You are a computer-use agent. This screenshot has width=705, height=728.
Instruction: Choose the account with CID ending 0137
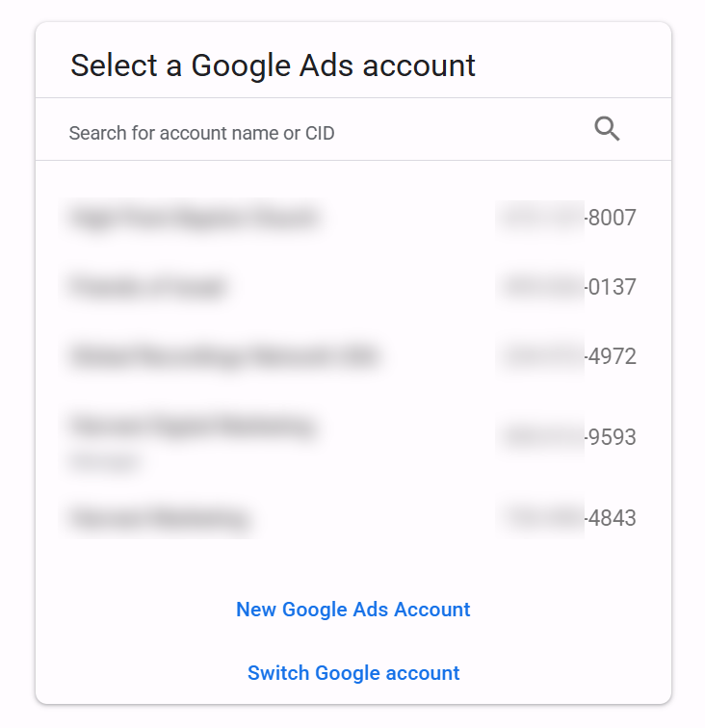352,286
